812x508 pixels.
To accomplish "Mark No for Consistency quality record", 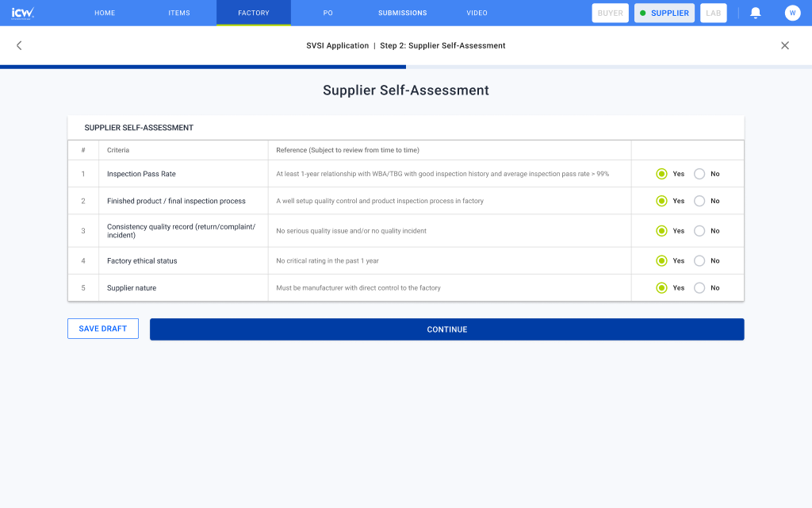I will pos(699,231).
